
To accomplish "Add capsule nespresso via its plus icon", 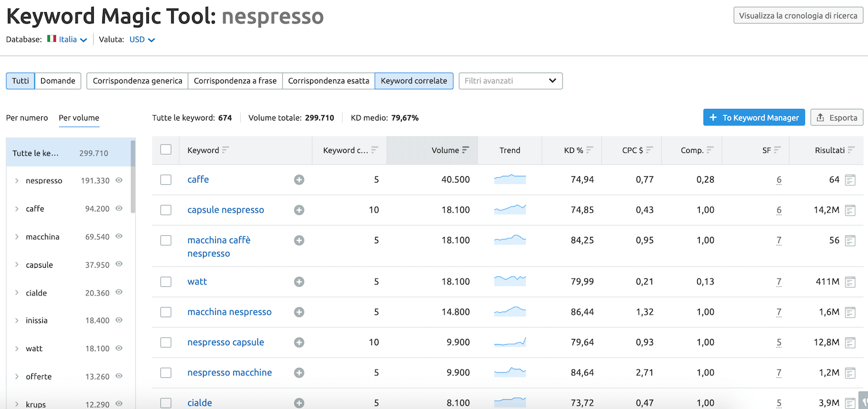I will pos(299,210).
